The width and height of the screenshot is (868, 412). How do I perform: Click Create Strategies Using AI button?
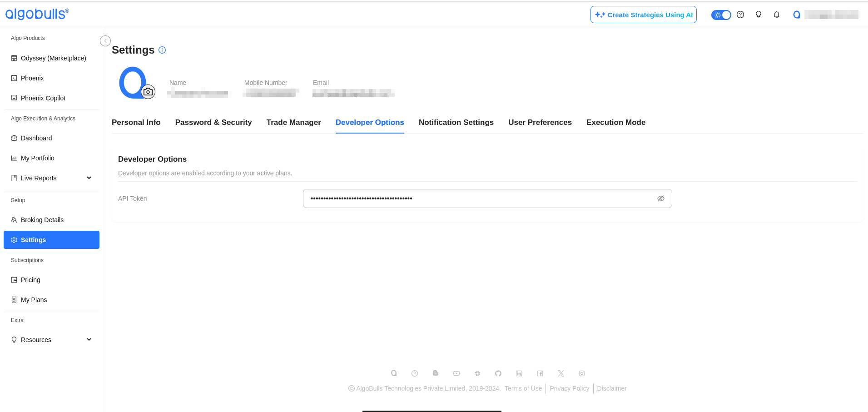coord(643,15)
